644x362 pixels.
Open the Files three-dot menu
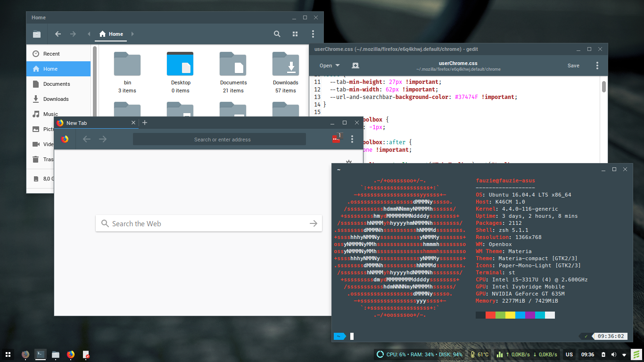(x=313, y=34)
